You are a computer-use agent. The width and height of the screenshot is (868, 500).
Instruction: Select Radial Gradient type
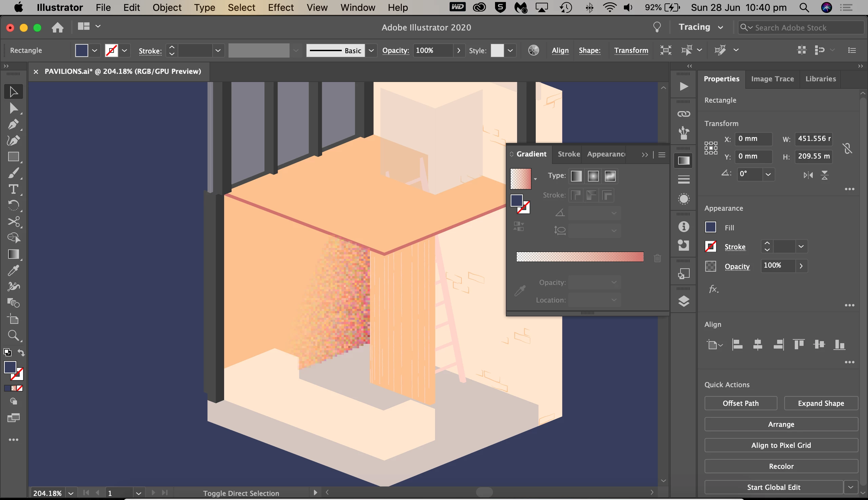click(x=593, y=176)
